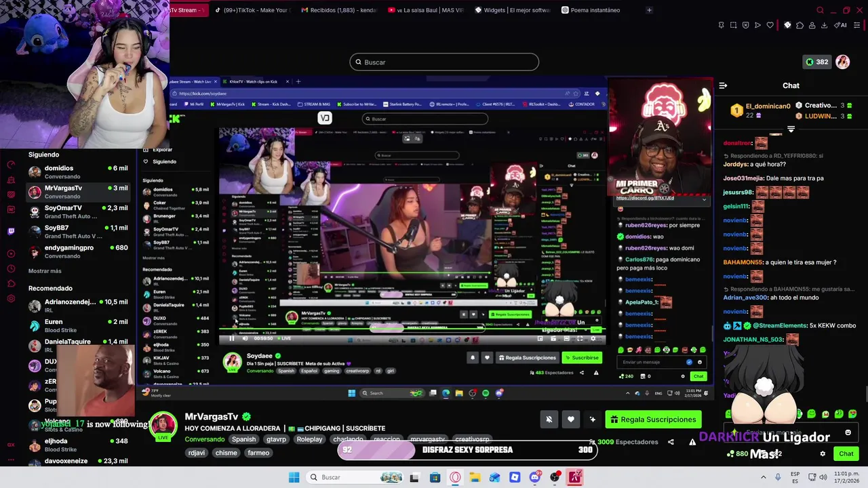The image size is (868, 488).
Task: Click the Roleplay stream tag
Action: tap(310, 439)
